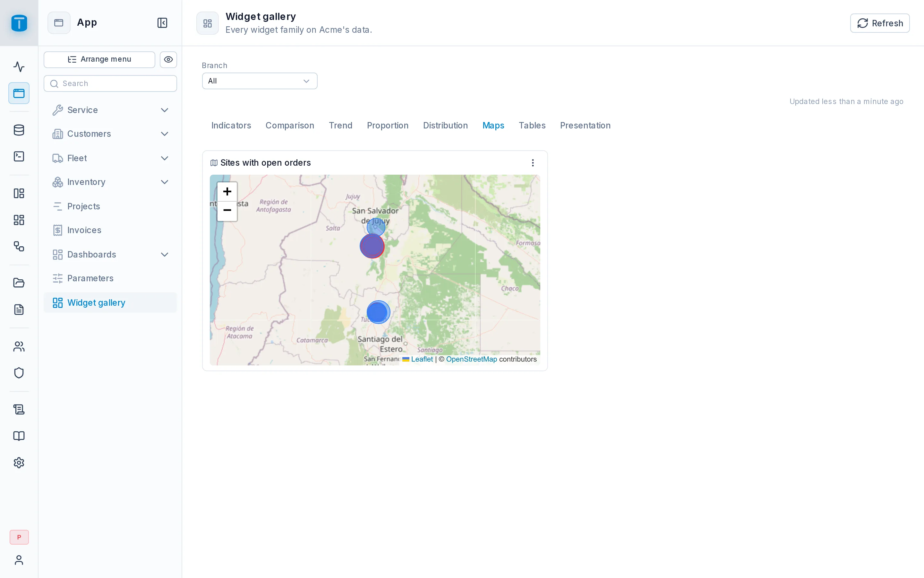Viewport: 924px width, 578px height.
Task: Click into the sidebar Search field
Action: [x=110, y=83]
